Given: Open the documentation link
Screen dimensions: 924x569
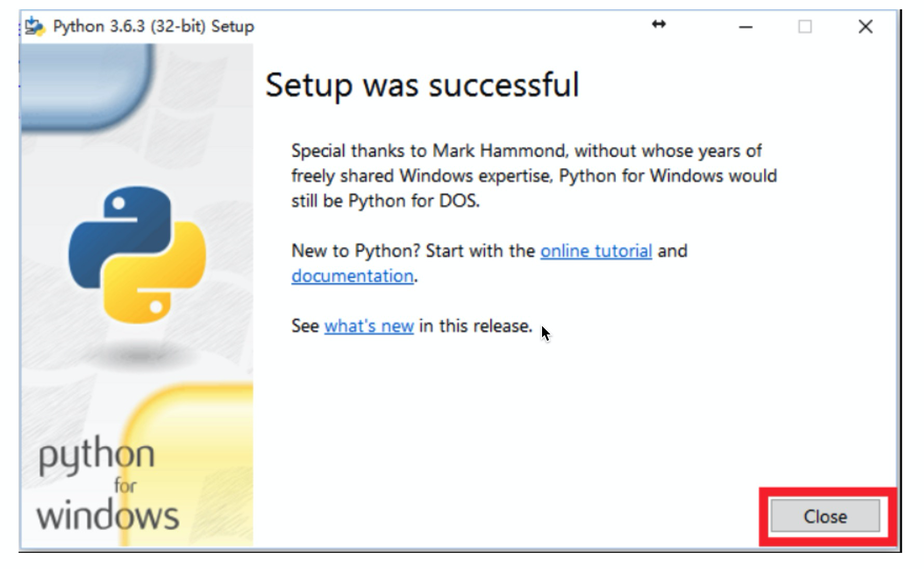Looking at the screenshot, I should pyautogui.click(x=351, y=276).
